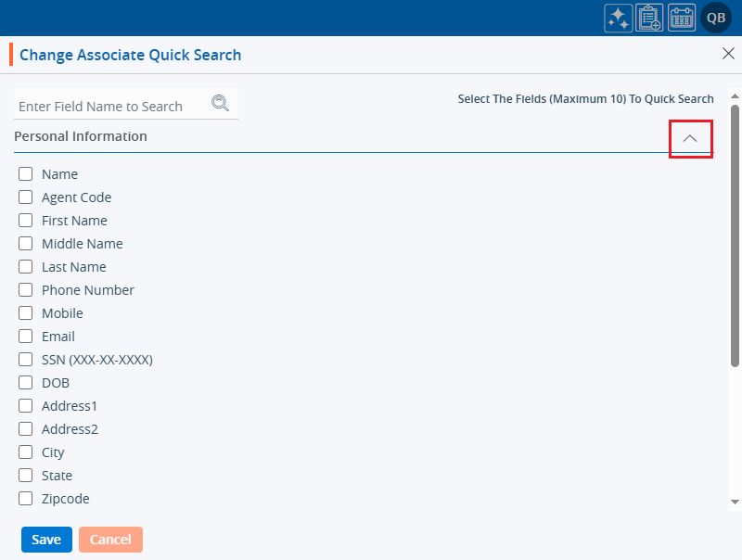Click the scrollbar down arrow

tap(735, 502)
